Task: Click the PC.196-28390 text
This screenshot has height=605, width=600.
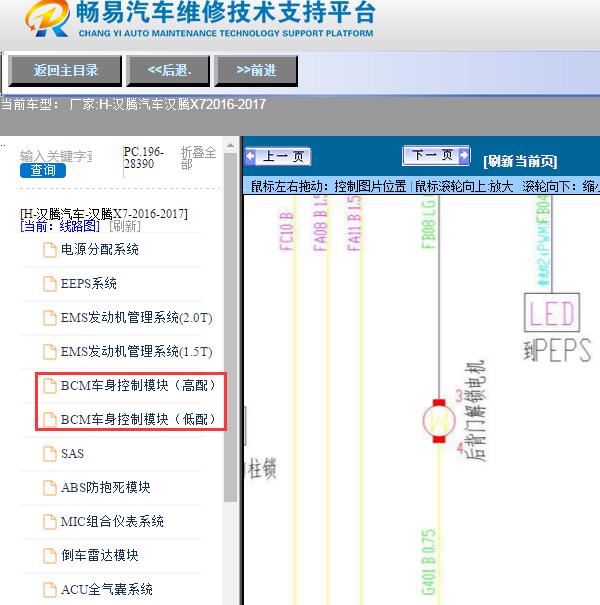Action: [x=144, y=158]
